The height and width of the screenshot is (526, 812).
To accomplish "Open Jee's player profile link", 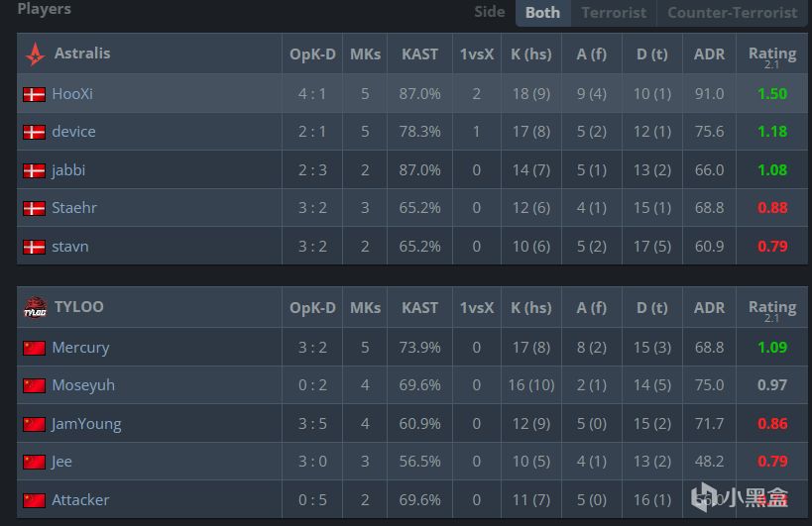I will tap(61, 462).
